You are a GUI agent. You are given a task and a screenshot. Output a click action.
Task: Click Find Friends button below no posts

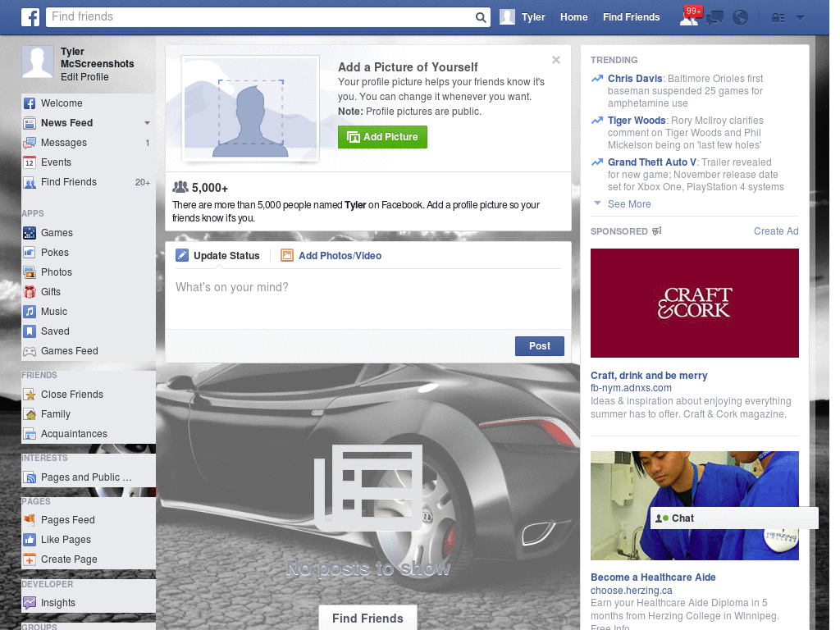[x=367, y=619]
